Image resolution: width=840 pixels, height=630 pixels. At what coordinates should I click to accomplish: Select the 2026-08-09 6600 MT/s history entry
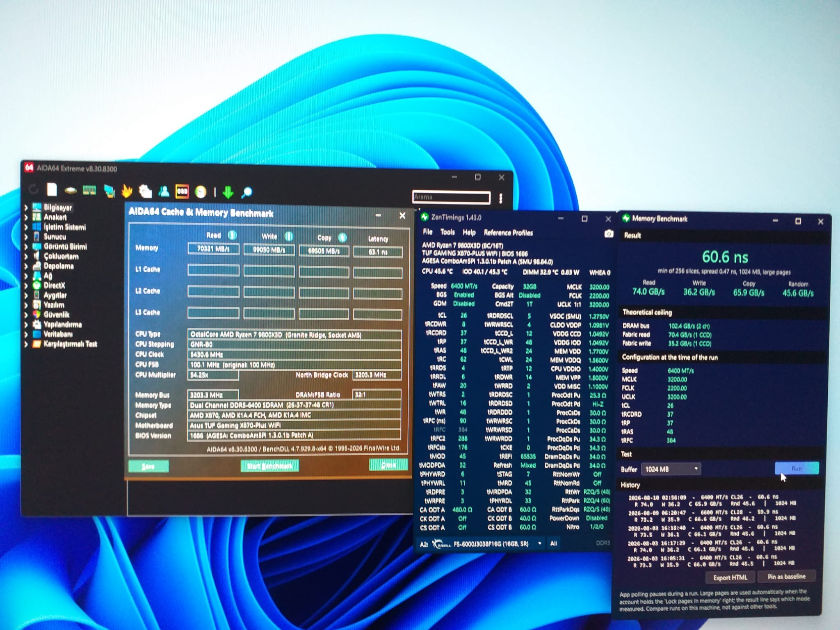[x=712, y=516]
